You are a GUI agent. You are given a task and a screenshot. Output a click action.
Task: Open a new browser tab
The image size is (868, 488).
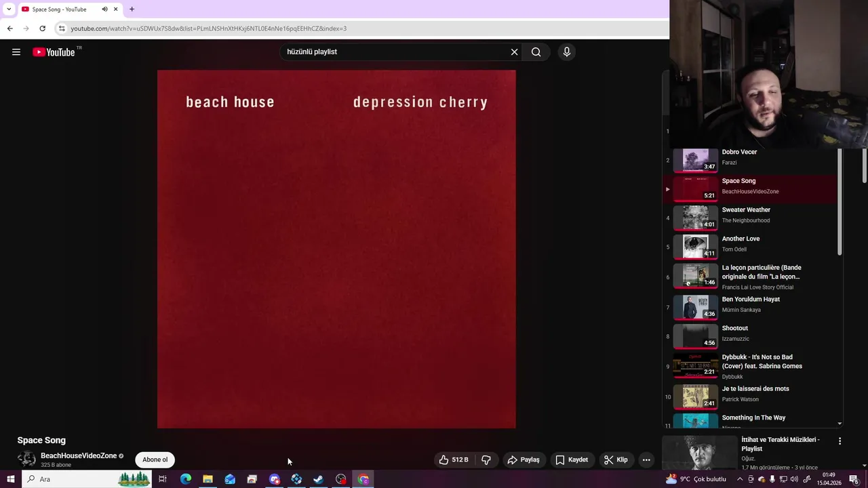(x=132, y=9)
